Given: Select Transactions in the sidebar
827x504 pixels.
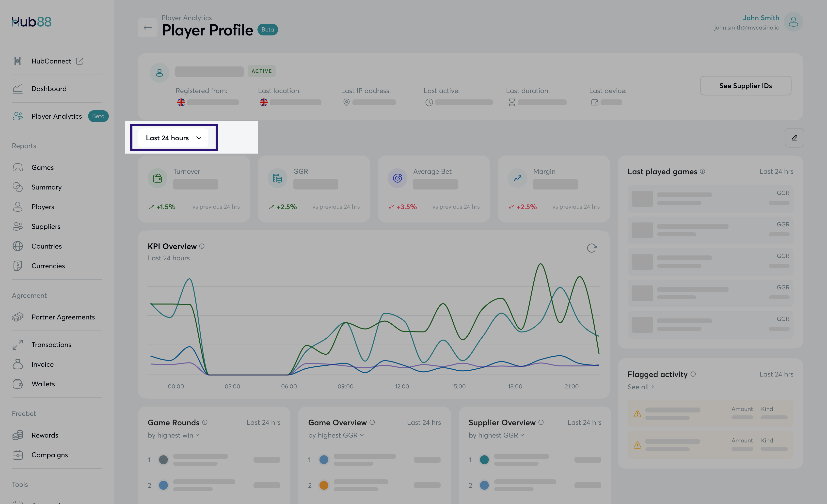Looking at the screenshot, I should (x=51, y=345).
